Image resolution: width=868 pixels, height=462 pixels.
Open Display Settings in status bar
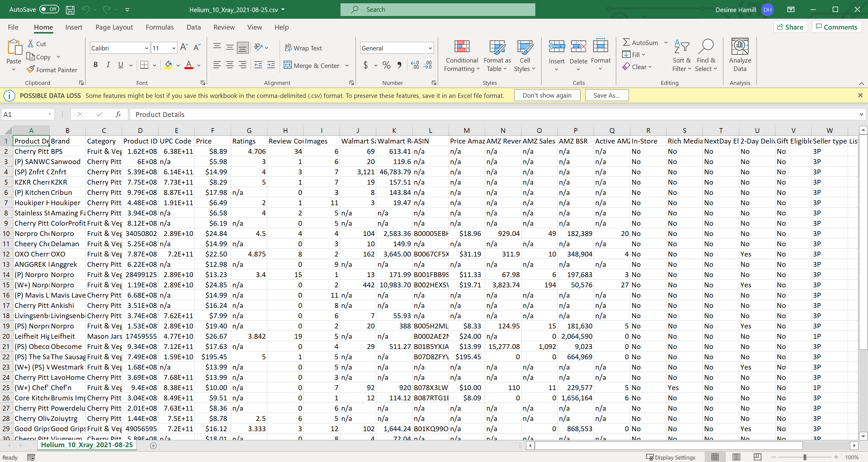tap(671, 457)
